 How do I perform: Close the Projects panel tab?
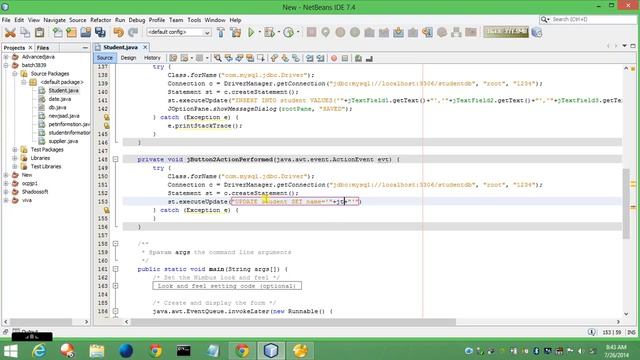pos(30,48)
